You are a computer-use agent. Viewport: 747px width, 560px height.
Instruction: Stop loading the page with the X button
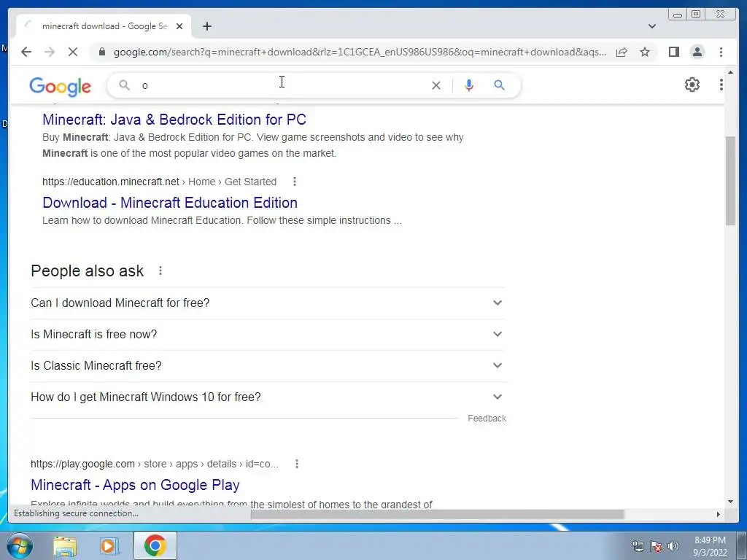click(73, 52)
